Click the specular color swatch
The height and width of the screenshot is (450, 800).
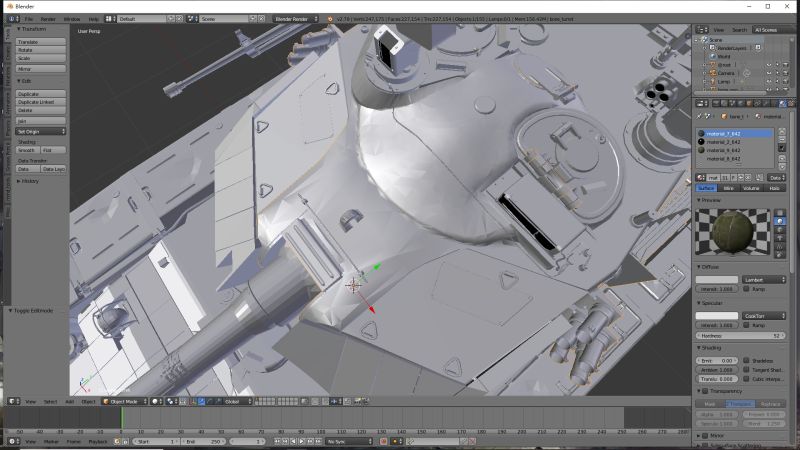pos(717,316)
